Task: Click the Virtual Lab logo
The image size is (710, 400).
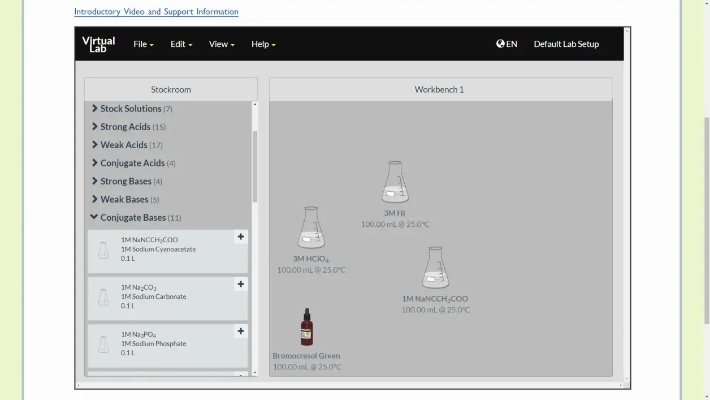Action: point(98,44)
